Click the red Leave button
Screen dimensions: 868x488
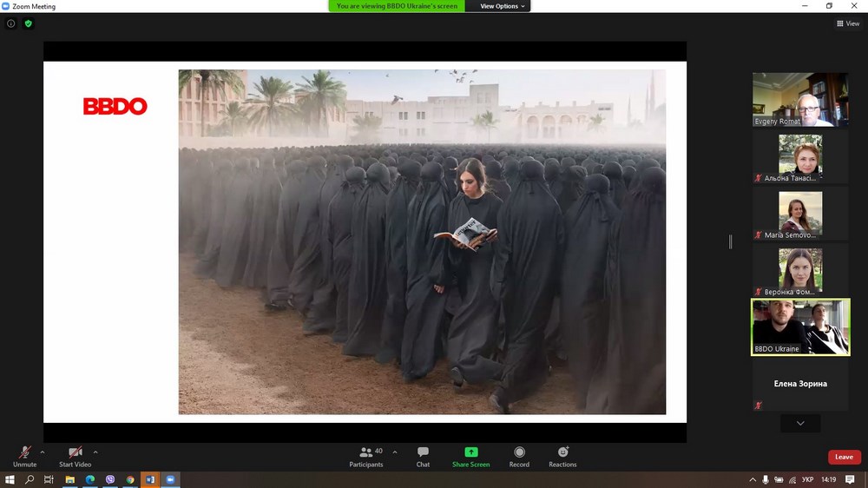coord(844,457)
